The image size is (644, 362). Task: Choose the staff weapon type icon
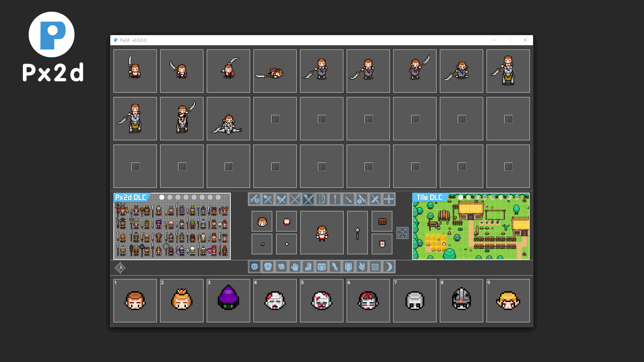[335, 199]
